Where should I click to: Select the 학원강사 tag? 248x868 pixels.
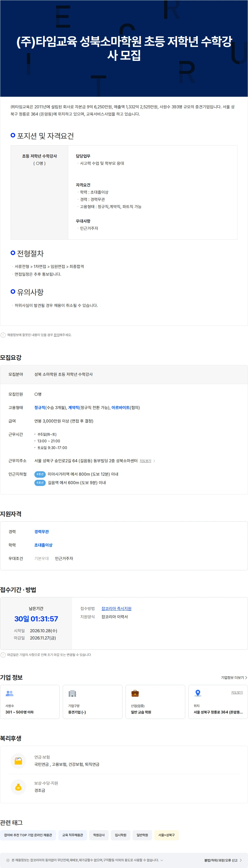[x=99, y=835]
